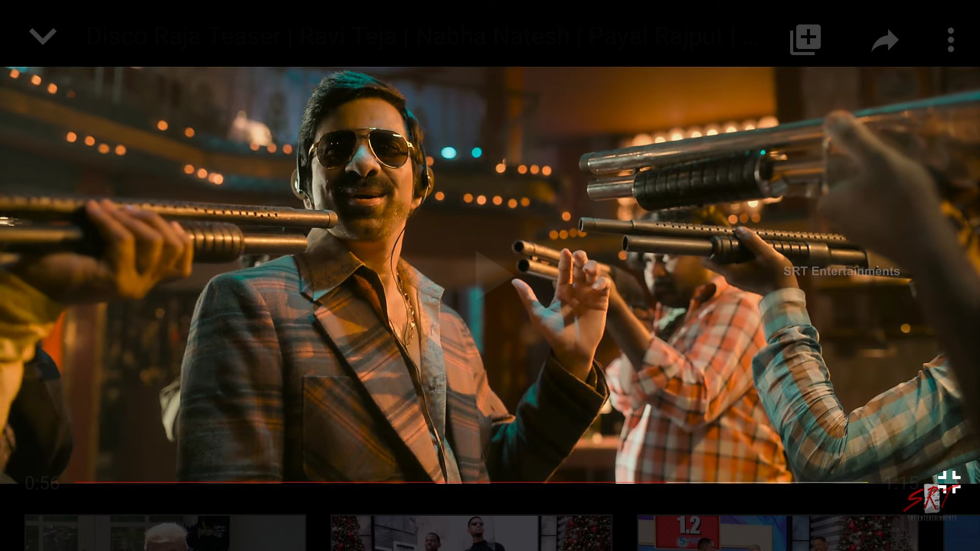Viewport: 980px width, 551px height.
Task: Click the 0:56 elapsed time label
Action: [x=42, y=483]
